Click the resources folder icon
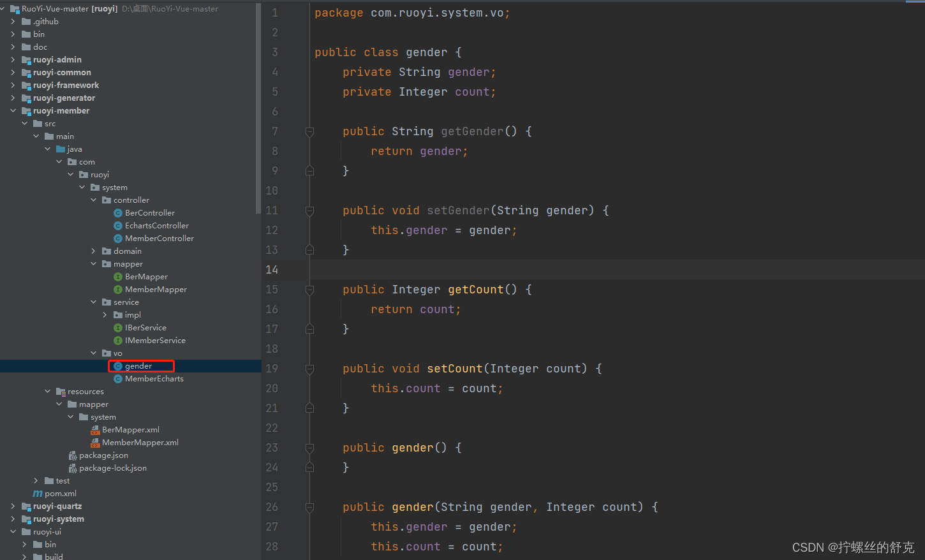 coord(61,392)
